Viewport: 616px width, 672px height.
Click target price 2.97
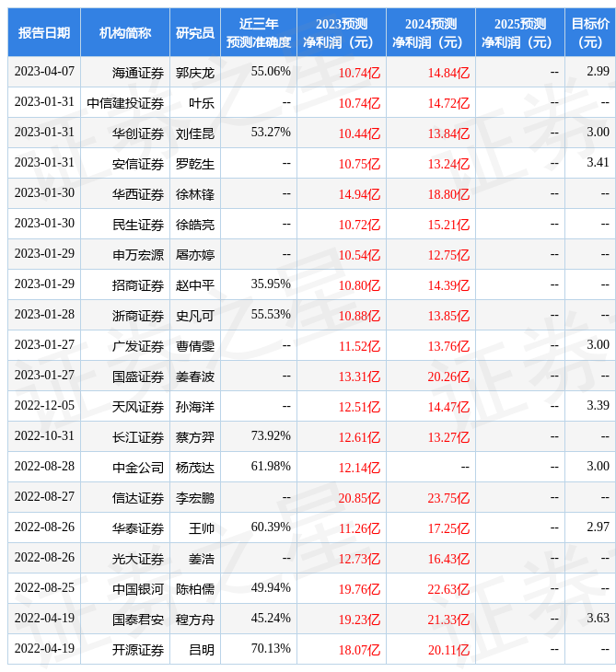(598, 527)
